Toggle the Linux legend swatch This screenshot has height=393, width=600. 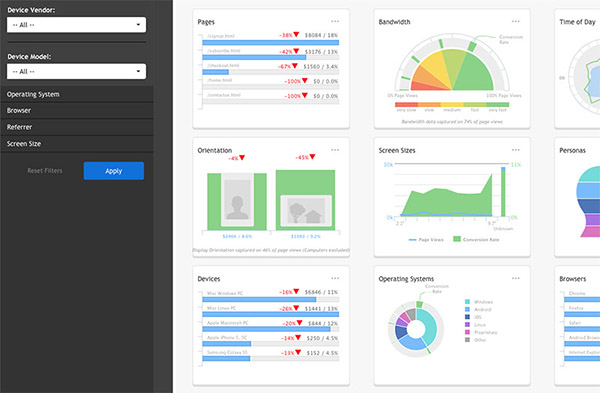(x=467, y=325)
